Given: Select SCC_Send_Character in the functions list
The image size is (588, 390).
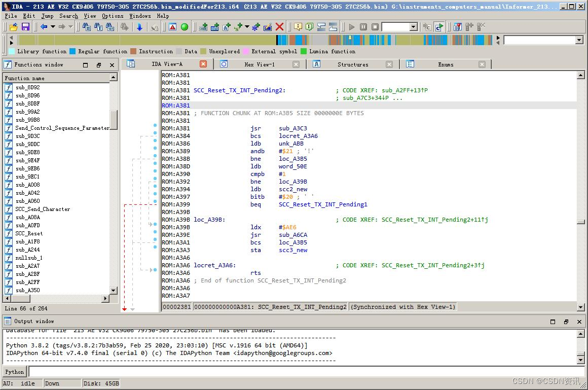Looking at the screenshot, I should pos(43,209).
